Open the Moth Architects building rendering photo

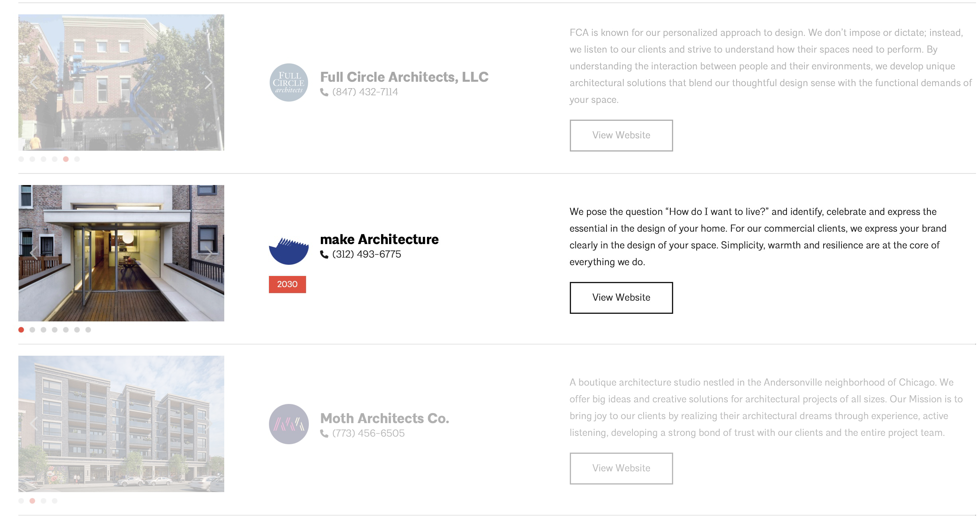tap(121, 423)
